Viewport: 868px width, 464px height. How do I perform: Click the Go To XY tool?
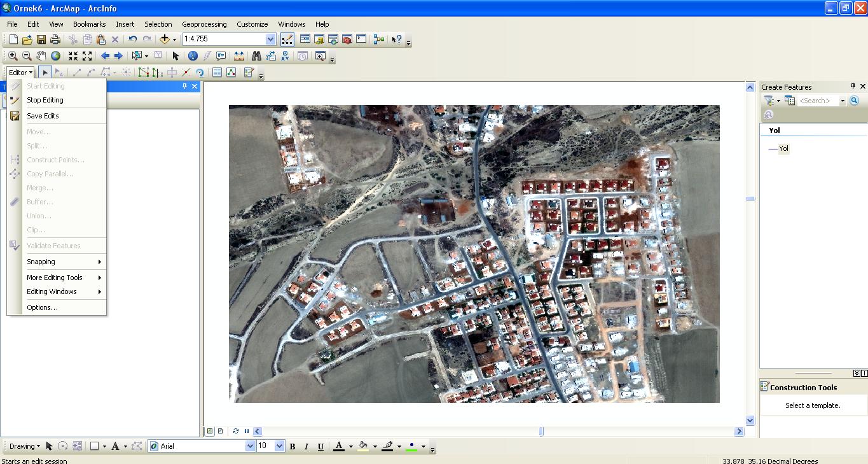pos(285,56)
